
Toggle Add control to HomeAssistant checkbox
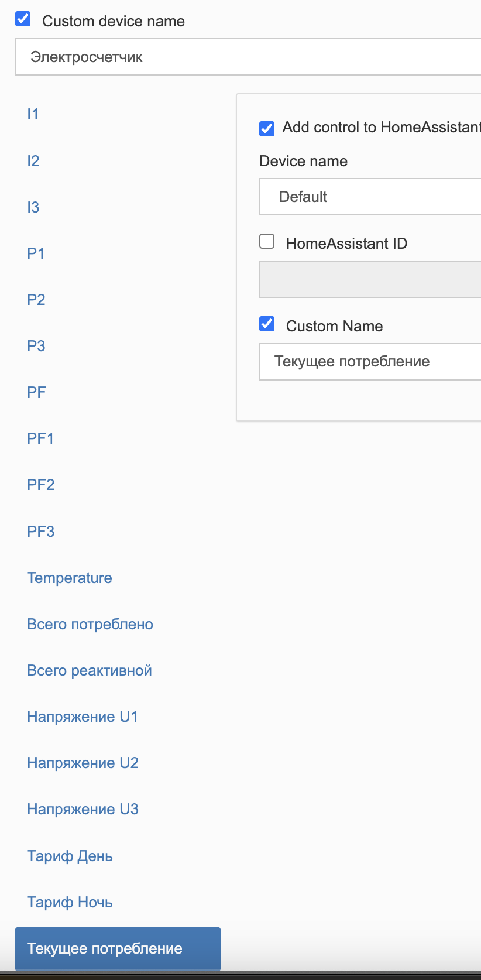pos(267,128)
